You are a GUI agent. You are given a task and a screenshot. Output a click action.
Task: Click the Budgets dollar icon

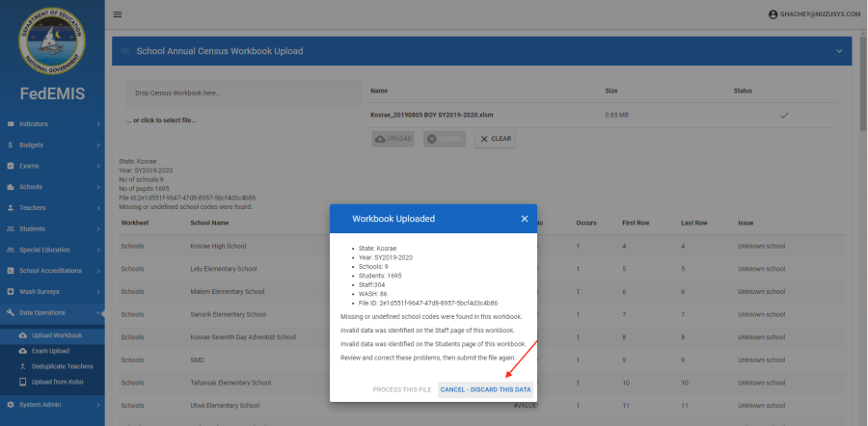tap(10, 145)
